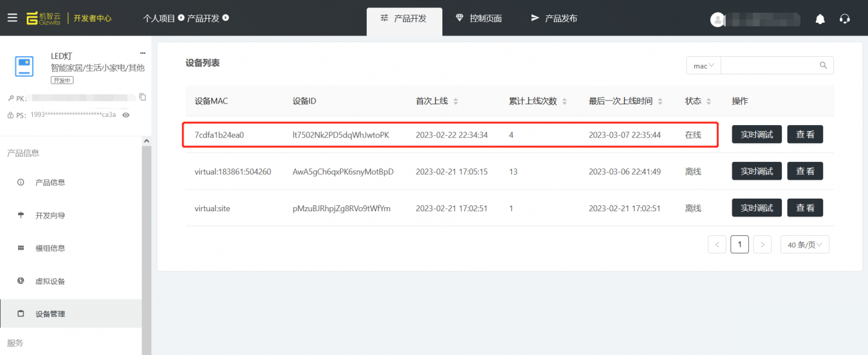Click 开发者中心 header text

click(92, 18)
